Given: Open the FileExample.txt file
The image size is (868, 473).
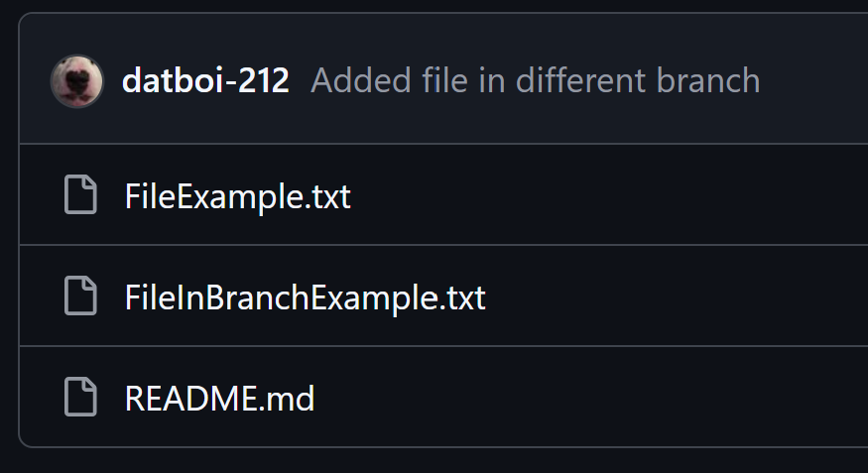Looking at the screenshot, I should (237, 196).
